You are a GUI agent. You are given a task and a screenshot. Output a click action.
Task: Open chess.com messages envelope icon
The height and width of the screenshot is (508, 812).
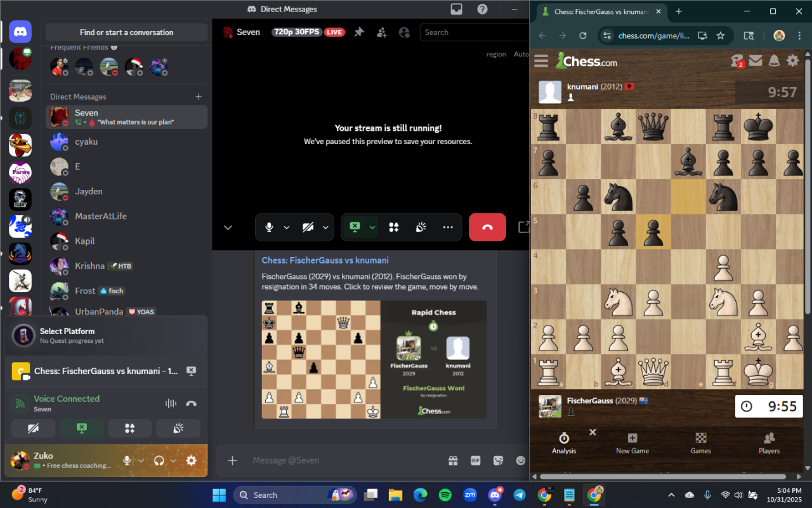(755, 60)
